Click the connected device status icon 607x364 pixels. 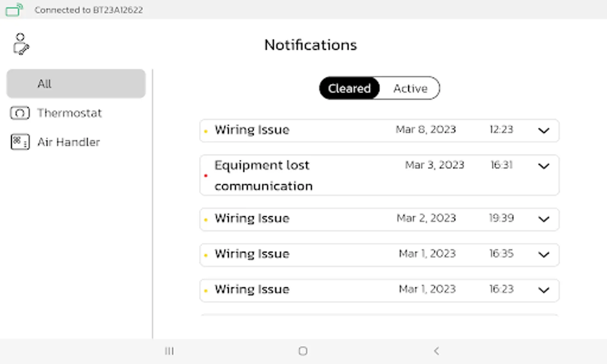[14, 10]
